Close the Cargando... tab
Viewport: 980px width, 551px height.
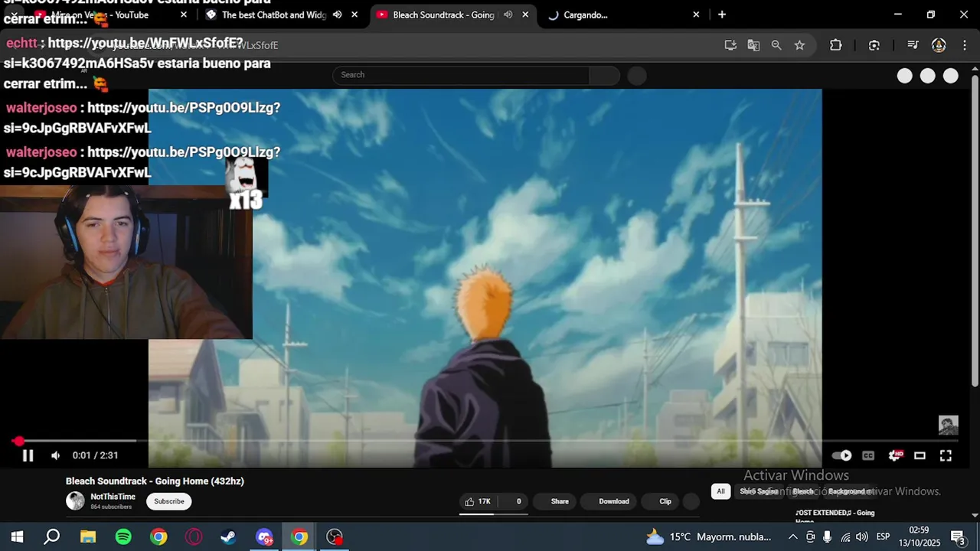696,15
